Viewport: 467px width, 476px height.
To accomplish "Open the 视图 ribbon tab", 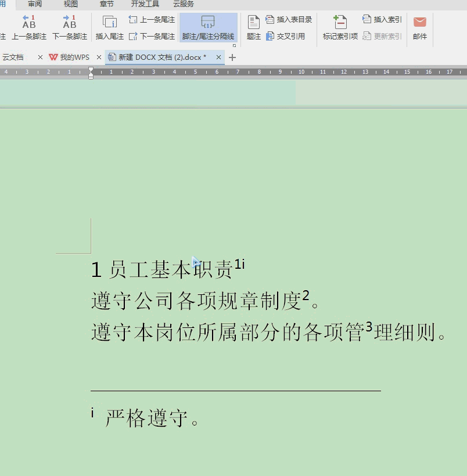I will [x=70, y=4].
